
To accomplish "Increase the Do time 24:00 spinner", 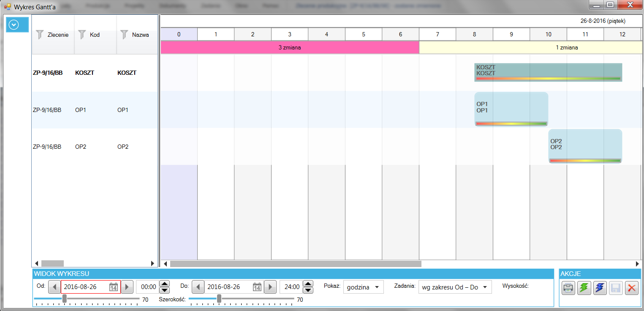I will coord(308,284).
